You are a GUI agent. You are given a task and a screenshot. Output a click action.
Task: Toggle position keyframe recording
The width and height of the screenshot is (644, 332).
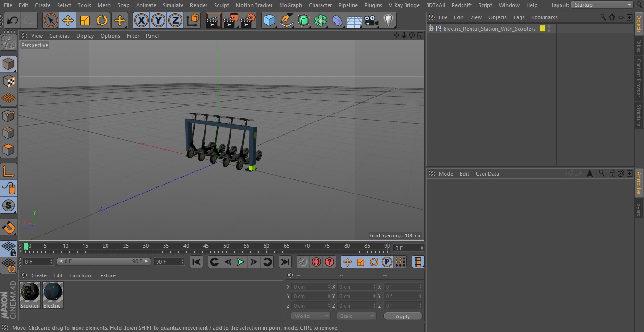click(347, 262)
